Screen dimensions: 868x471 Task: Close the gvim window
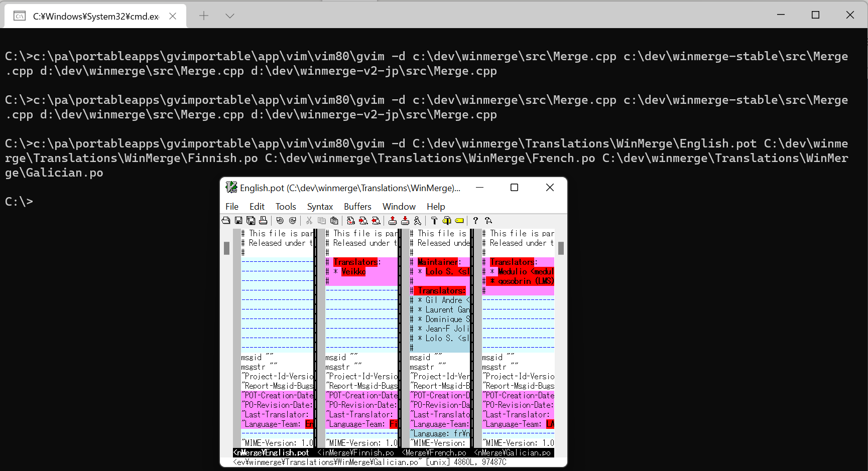[x=550, y=188]
